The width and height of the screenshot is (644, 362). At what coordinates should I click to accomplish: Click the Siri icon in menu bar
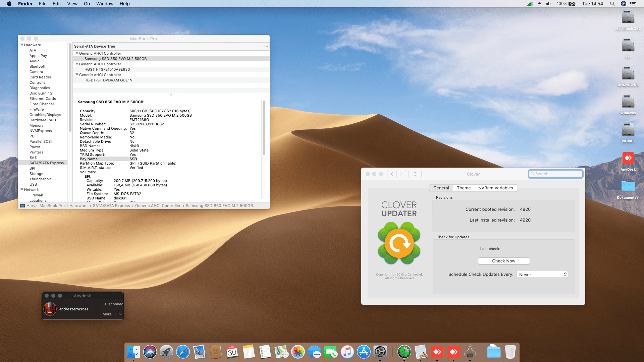click(624, 4)
